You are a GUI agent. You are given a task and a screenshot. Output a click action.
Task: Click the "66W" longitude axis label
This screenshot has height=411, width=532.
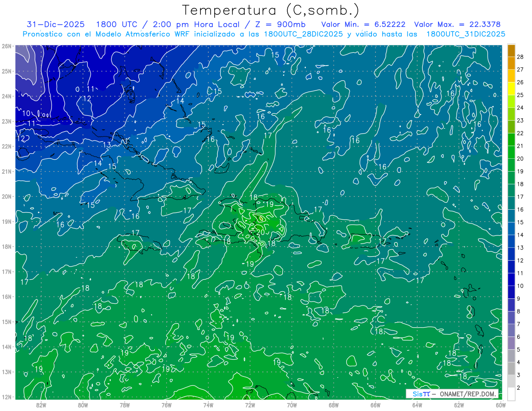tap(375, 404)
